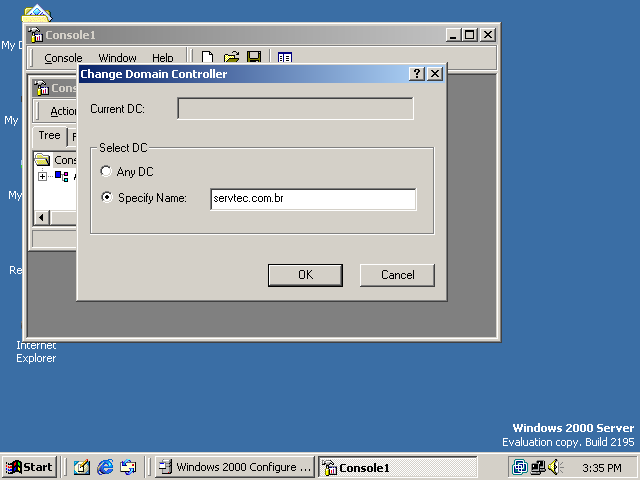Click the network connection tray icon
Image resolution: width=640 pixels, height=480 pixels.
pos(538,467)
